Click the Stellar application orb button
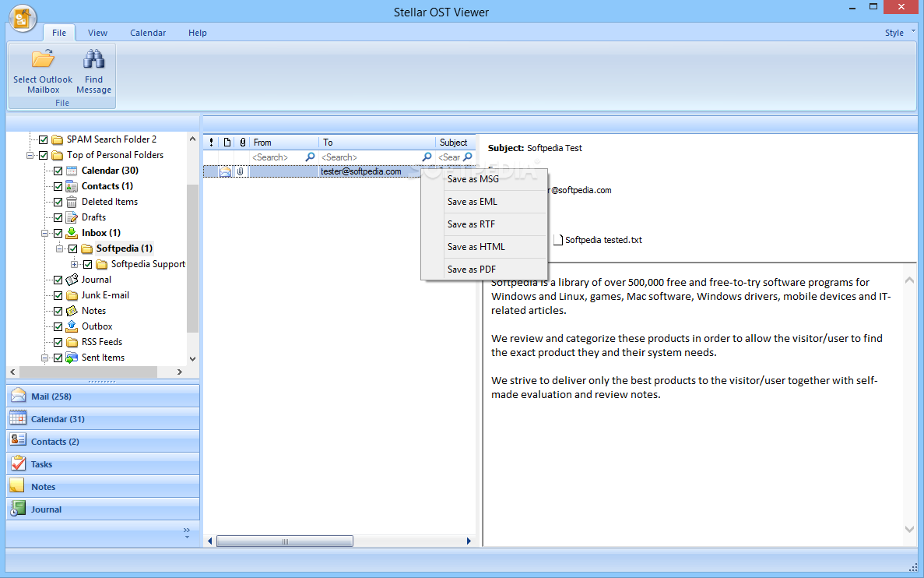This screenshot has height=578, width=924. click(22, 18)
